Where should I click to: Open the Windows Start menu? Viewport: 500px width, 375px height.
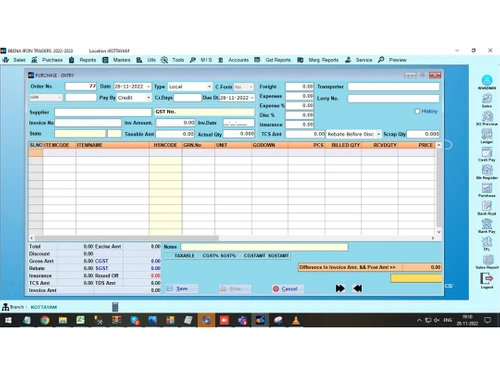click(8, 320)
